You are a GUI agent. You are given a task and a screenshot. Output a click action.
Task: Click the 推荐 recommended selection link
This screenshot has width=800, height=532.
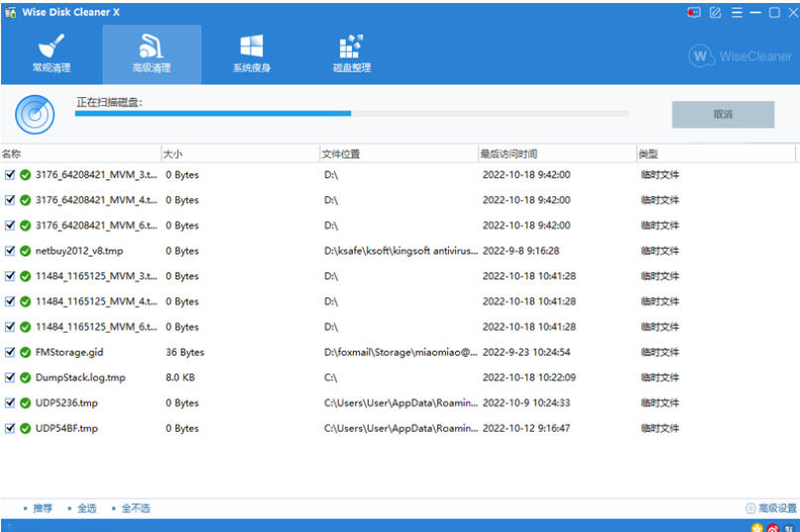point(43,508)
